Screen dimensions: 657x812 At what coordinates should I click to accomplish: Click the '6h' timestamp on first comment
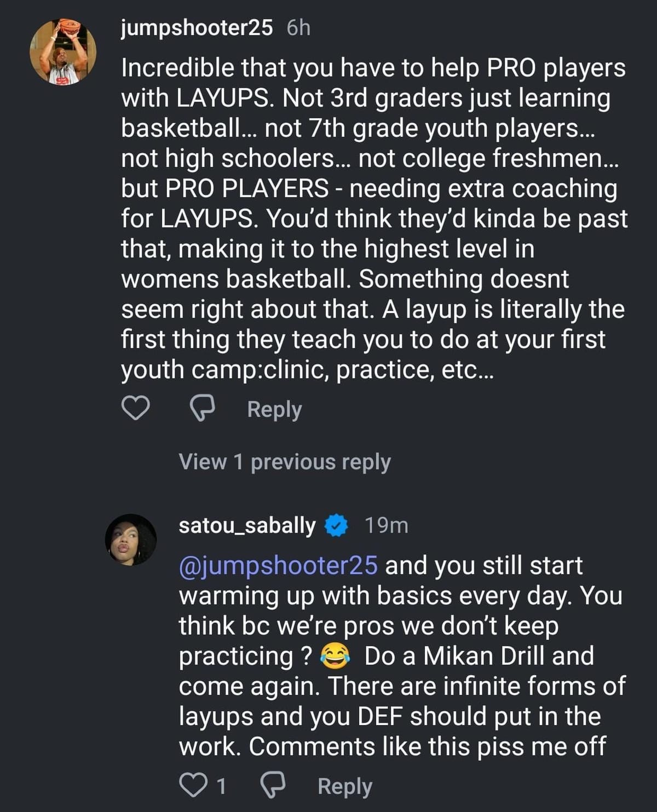pyautogui.click(x=298, y=27)
